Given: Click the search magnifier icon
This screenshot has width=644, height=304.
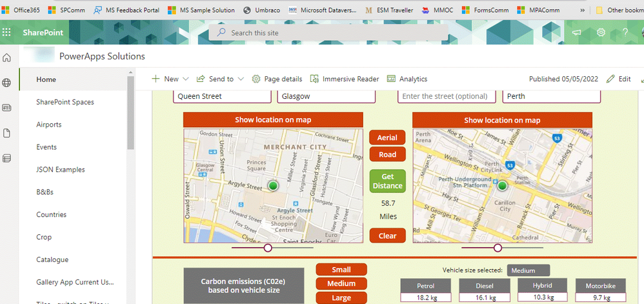Looking at the screenshot, I should point(221,32).
